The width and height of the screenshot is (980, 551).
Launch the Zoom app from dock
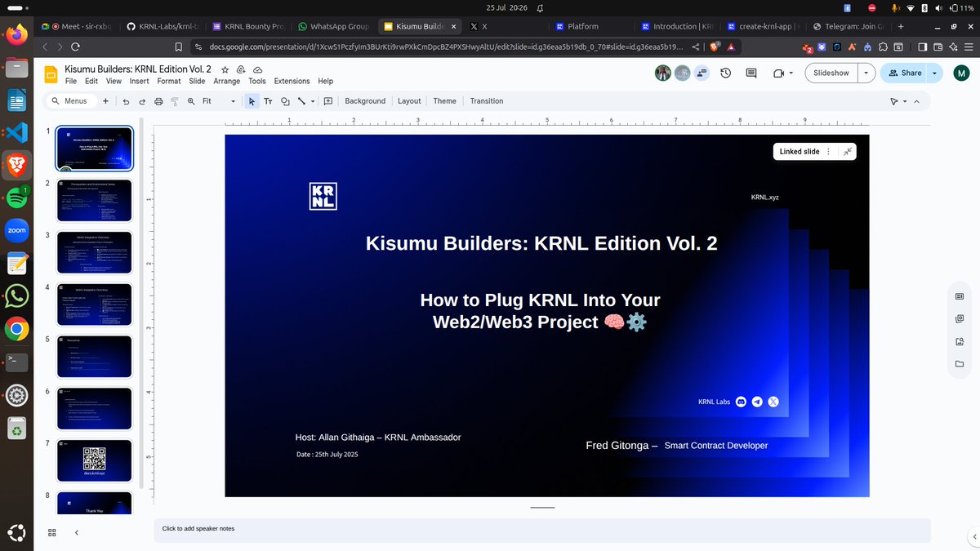pos(17,230)
